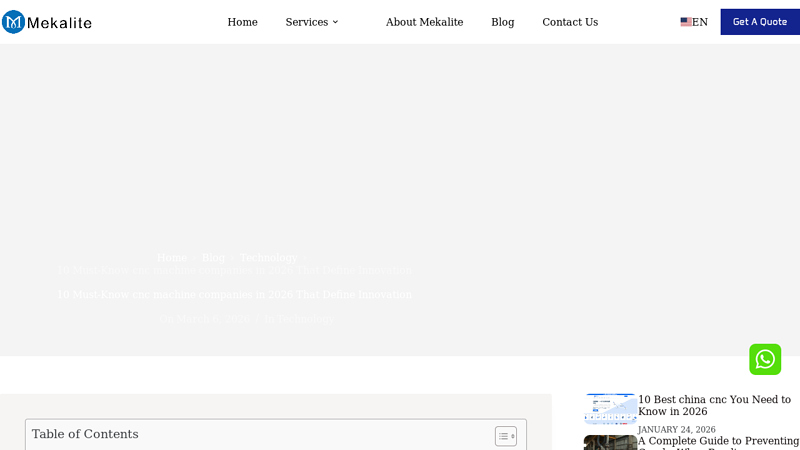Viewport: 800px width, 450px height.
Task: Open the Contact Us page
Action: (x=570, y=22)
